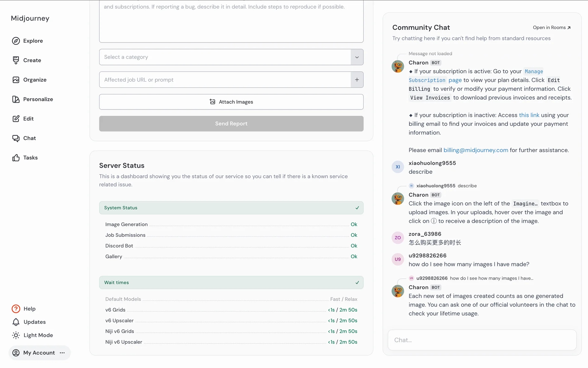The height and width of the screenshot is (368, 588).
Task: Open the Edit pencil icon
Action: 16,119
